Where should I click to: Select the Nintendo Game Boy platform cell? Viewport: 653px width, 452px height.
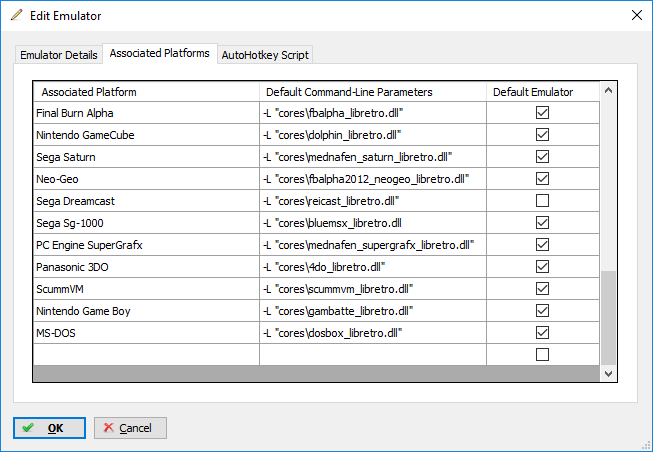[x=146, y=311]
